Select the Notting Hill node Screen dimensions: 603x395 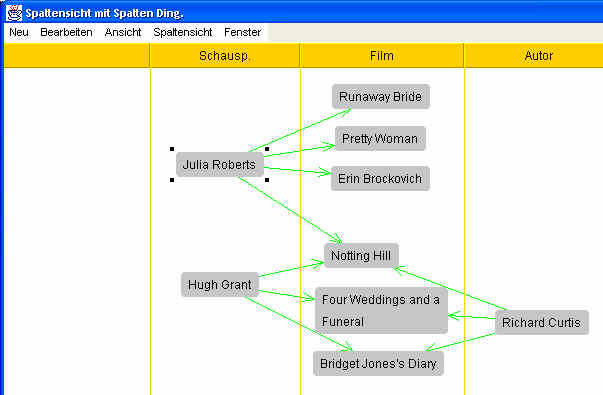click(361, 255)
